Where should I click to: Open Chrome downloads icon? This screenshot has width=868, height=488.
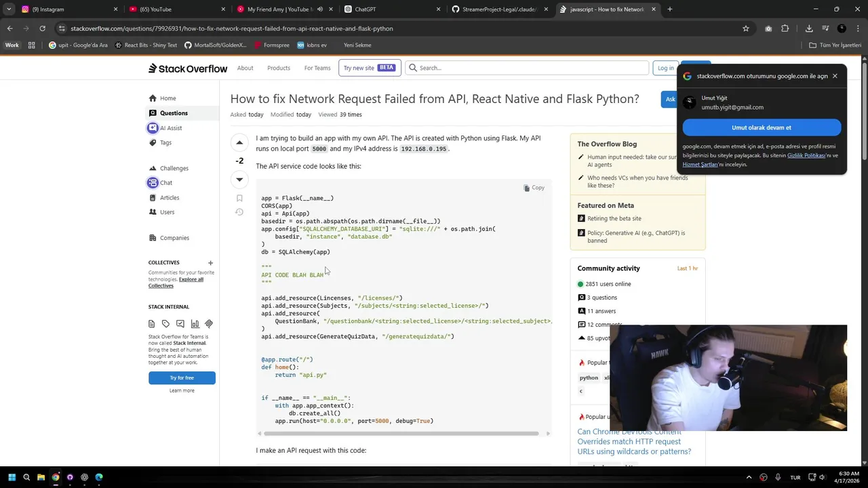pyautogui.click(x=809, y=28)
